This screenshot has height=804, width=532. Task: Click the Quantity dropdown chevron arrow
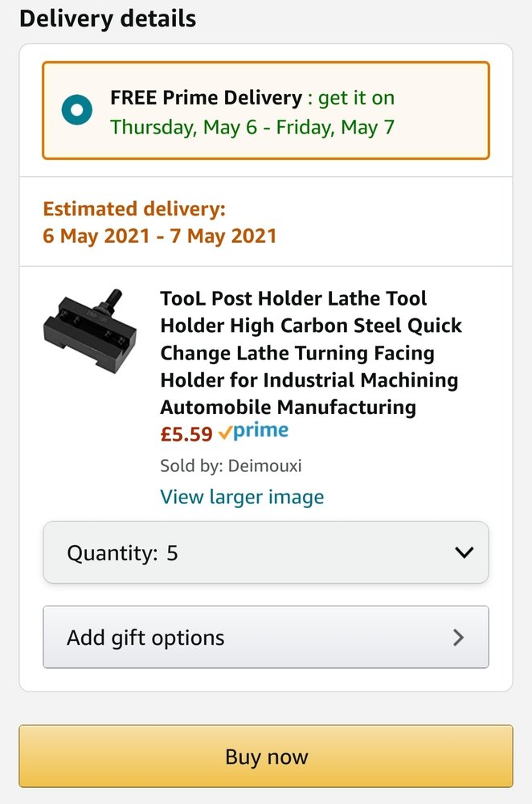click(x=464, y=552)
